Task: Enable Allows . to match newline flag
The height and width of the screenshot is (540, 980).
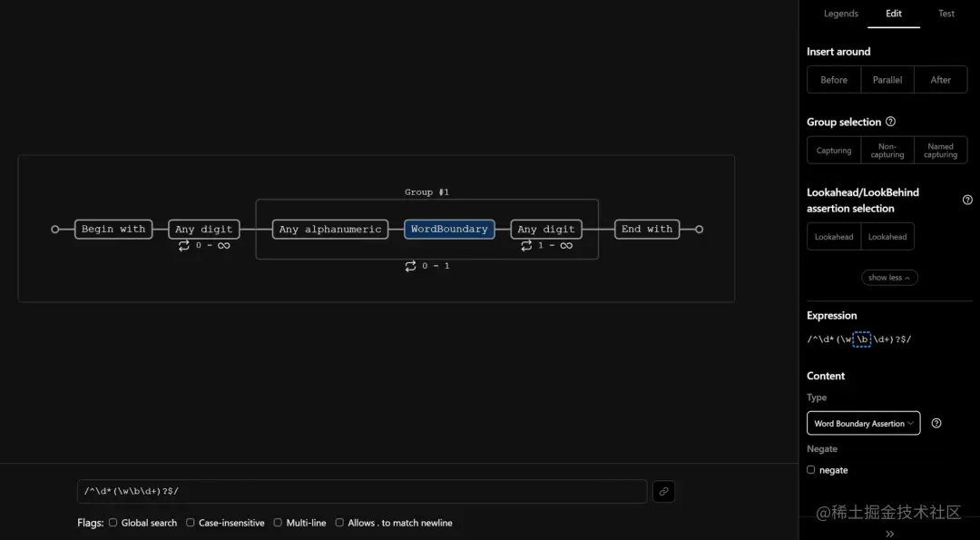Action: point(339,523)
